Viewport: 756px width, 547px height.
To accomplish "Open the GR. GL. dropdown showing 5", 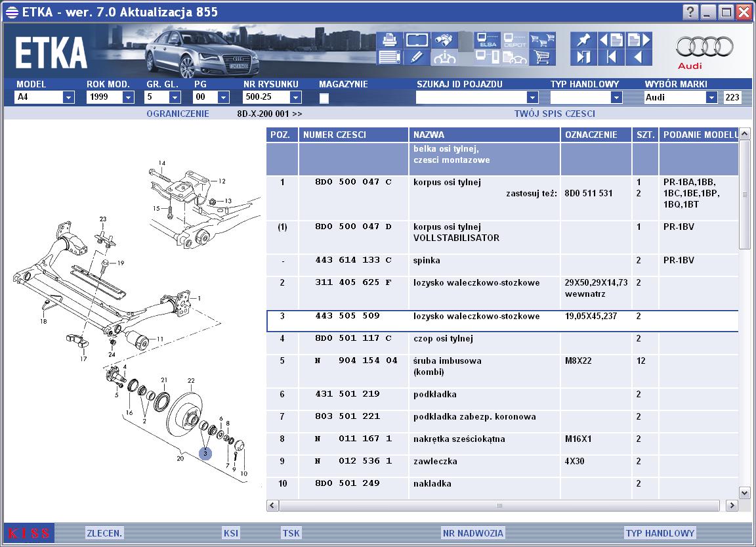I will 175,97.
